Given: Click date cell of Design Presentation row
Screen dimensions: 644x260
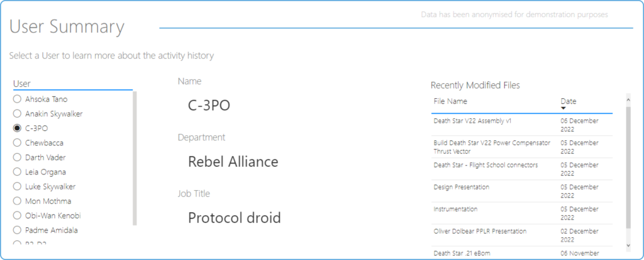Looking at the screenshot, I should coord(579,191).
